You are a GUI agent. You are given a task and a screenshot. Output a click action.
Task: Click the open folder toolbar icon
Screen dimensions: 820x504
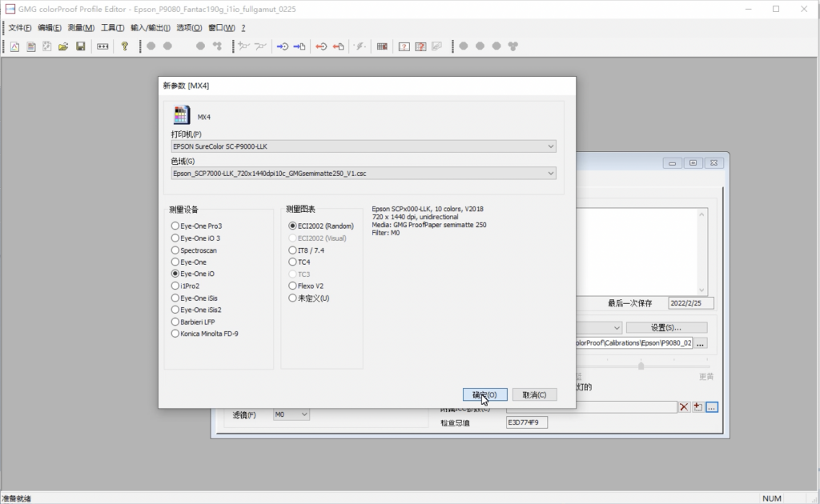pyautogui.click(x=63, y=46)
